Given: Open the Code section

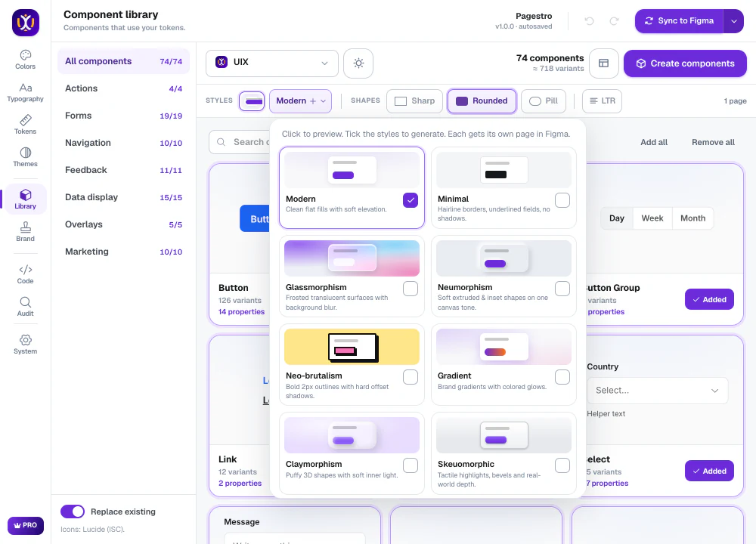Looking at the screenshot, I should (x=25, y=274).
